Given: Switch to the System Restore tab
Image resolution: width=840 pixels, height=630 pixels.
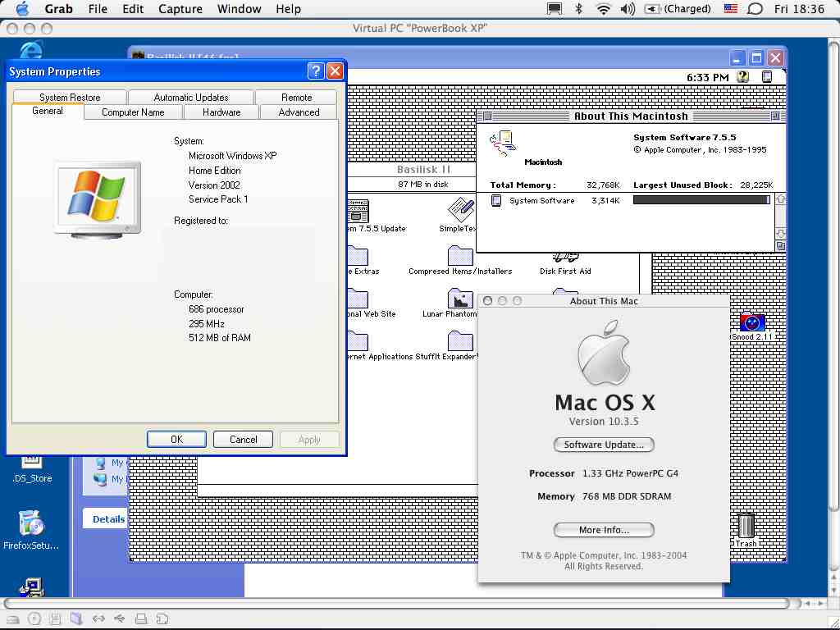Looking at the screenshot, I should [69, 97].
